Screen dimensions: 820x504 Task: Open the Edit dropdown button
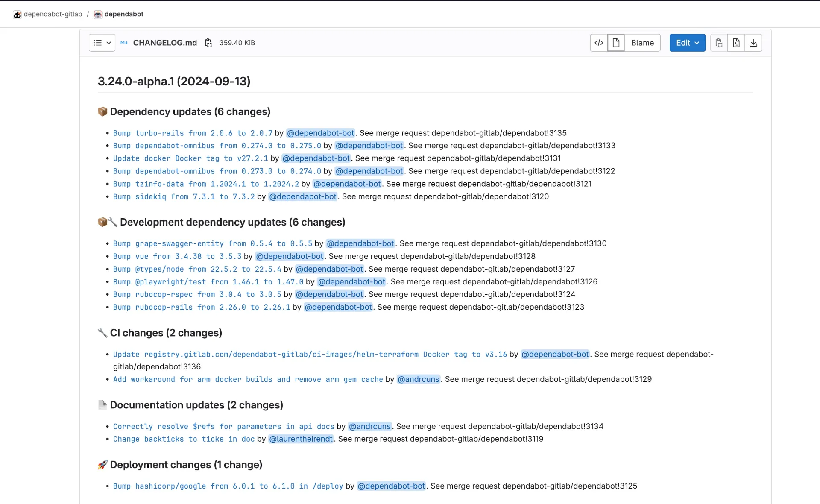[687, 43]
